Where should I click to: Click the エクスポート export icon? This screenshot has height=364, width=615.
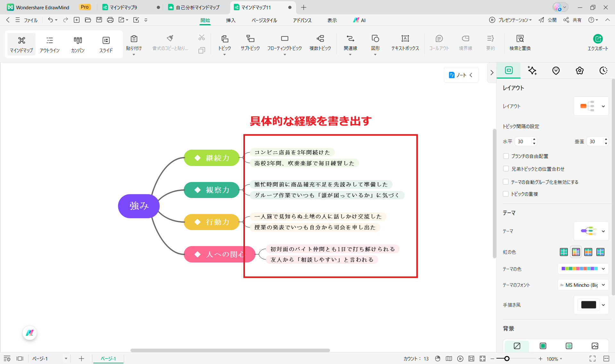click(x=598, y=39)
